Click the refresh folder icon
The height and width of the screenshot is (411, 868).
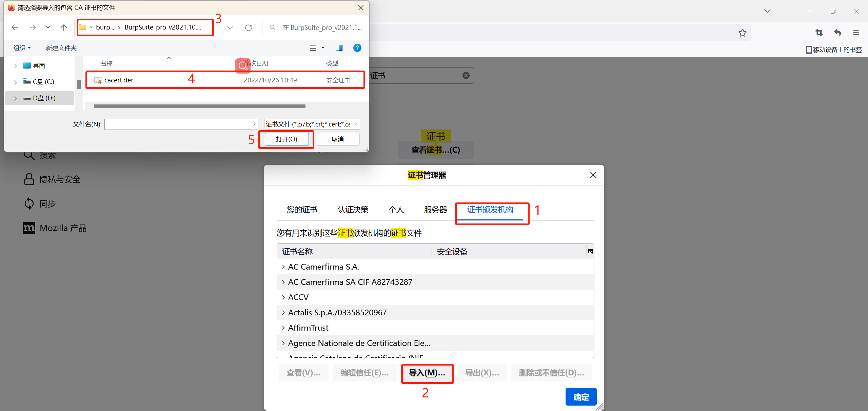[249, 27]
